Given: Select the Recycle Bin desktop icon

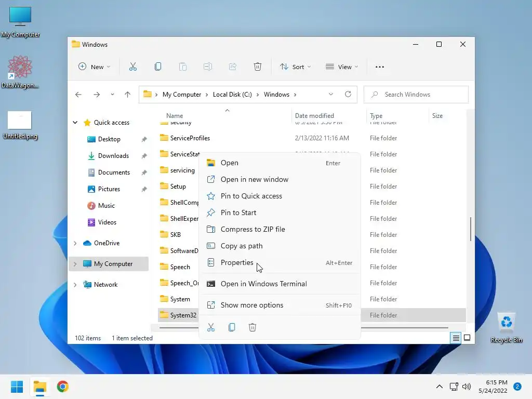Looking at the screenshot, I should [x=506, y=327].
